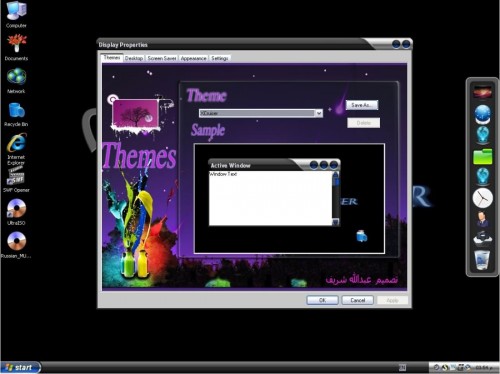This screenshot has height=374, width=500.
Task: Click the clock icon in the side dock
Action: (482, 198)
